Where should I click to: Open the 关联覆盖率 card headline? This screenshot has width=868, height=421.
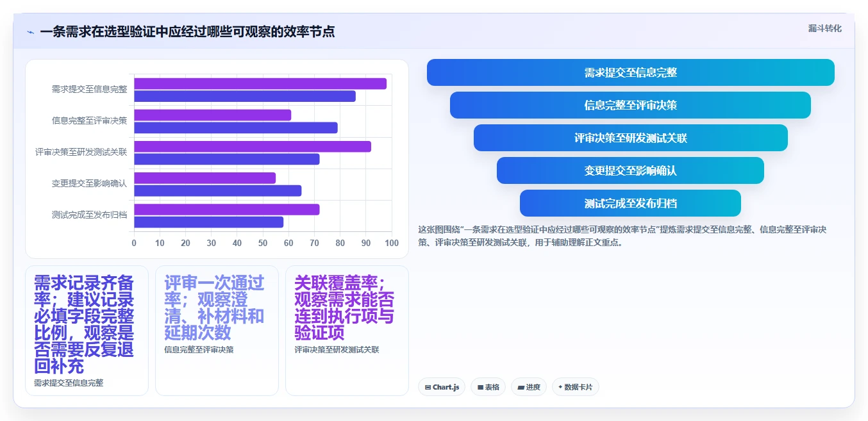click(x=345, y=308)
